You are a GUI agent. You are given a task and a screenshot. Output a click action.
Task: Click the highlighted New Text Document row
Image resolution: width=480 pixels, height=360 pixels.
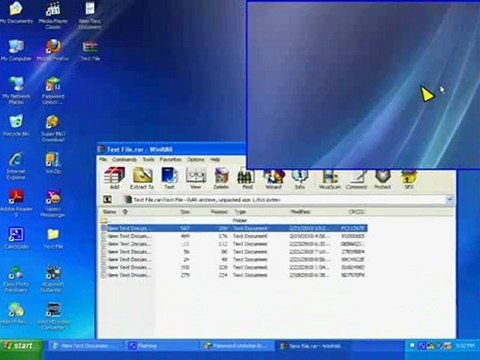233,228
